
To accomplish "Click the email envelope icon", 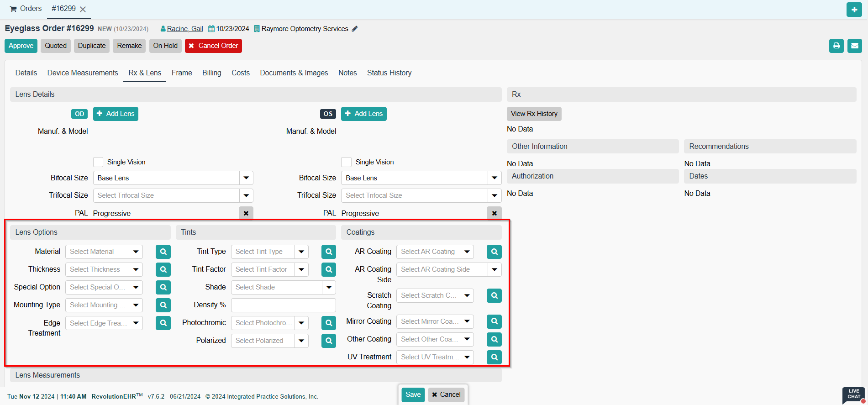I will pos(854,46).
